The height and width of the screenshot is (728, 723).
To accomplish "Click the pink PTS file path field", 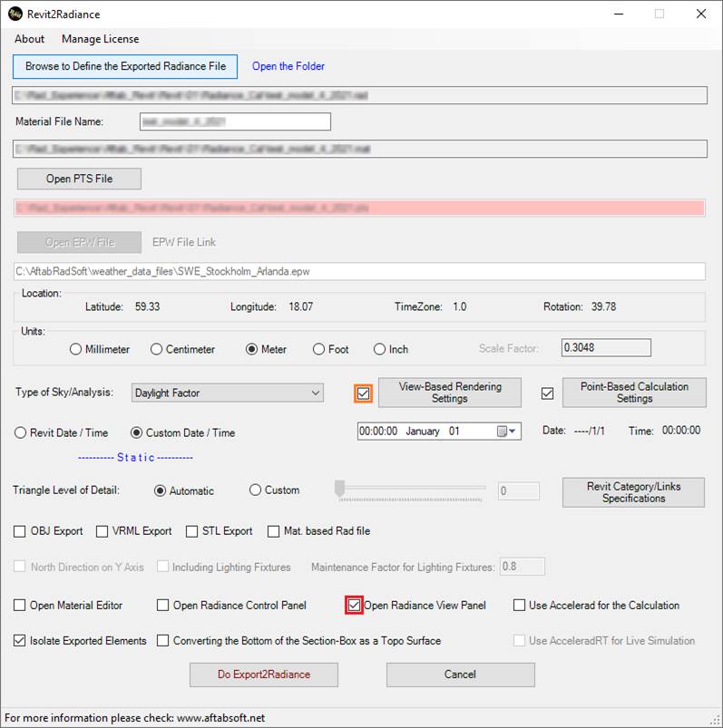I will click(x=359, y=208).
